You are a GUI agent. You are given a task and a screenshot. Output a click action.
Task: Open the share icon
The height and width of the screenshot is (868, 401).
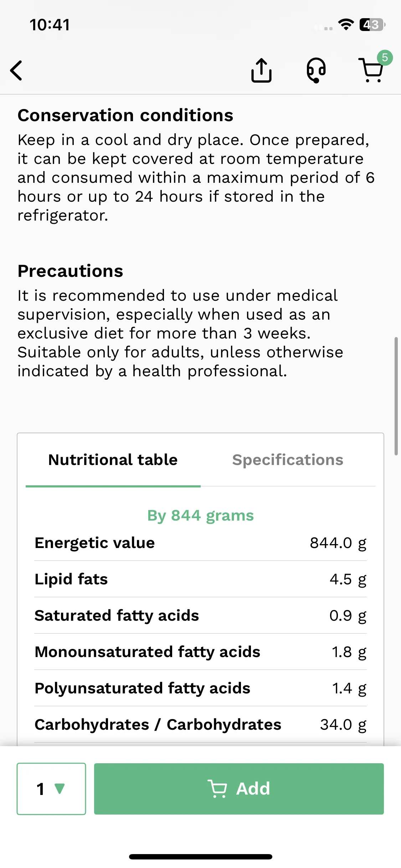point(262,70)
